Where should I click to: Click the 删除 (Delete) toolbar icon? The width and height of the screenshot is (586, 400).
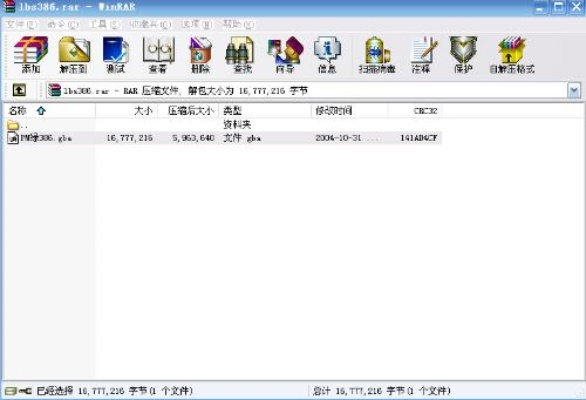pyautogui.click(x=200, y=55)
